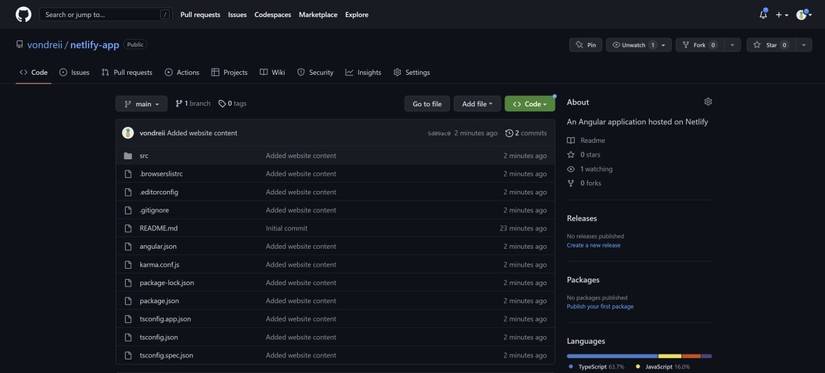
Task: Open the tsconfig.spec.json file
Action: coord(166,355)
